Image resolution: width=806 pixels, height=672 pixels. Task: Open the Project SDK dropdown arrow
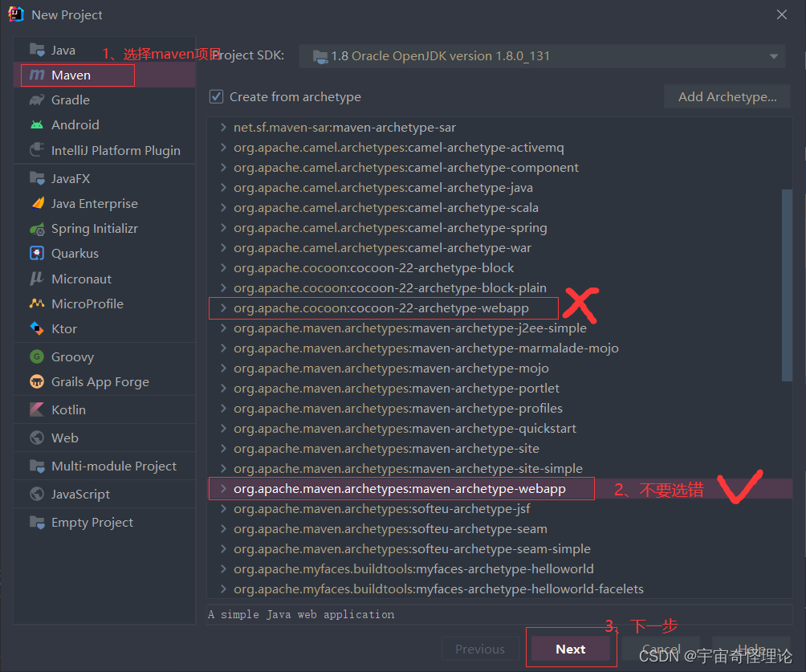pyautogui.click(x=774, y=56)
